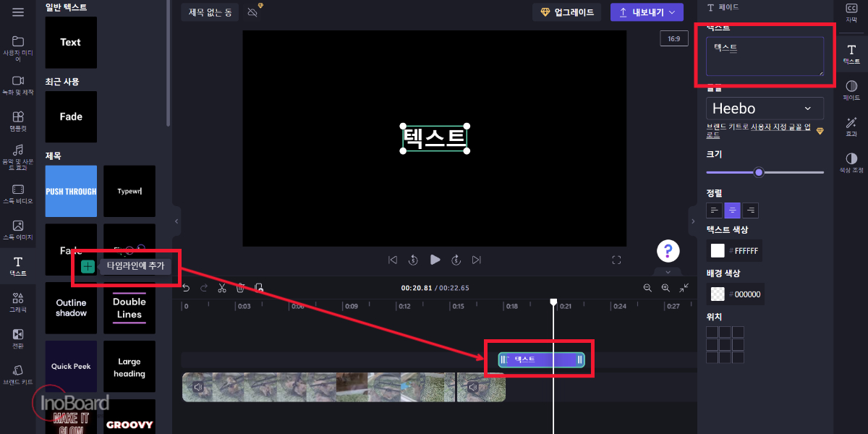Choose the Large heading title style
Viewport: 868px width, 434px height.
pos(129,367)
